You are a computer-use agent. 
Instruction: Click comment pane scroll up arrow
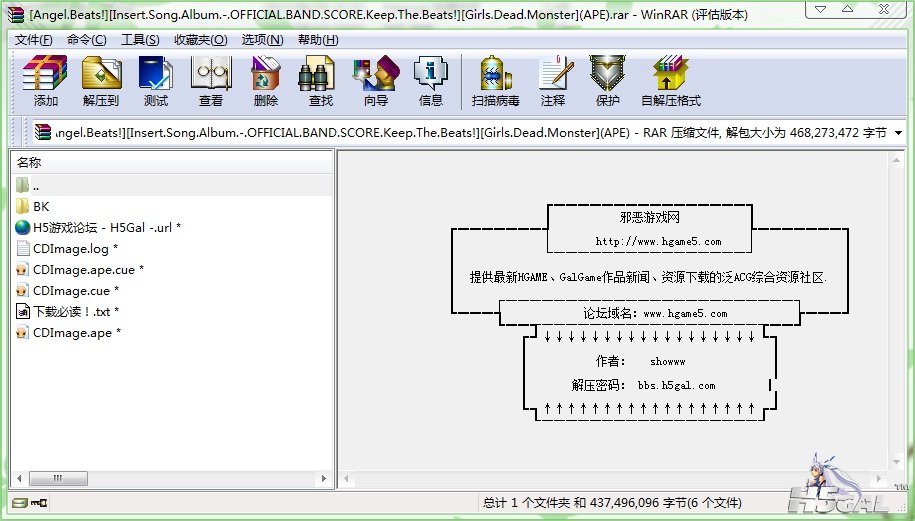tap(896, 159)
